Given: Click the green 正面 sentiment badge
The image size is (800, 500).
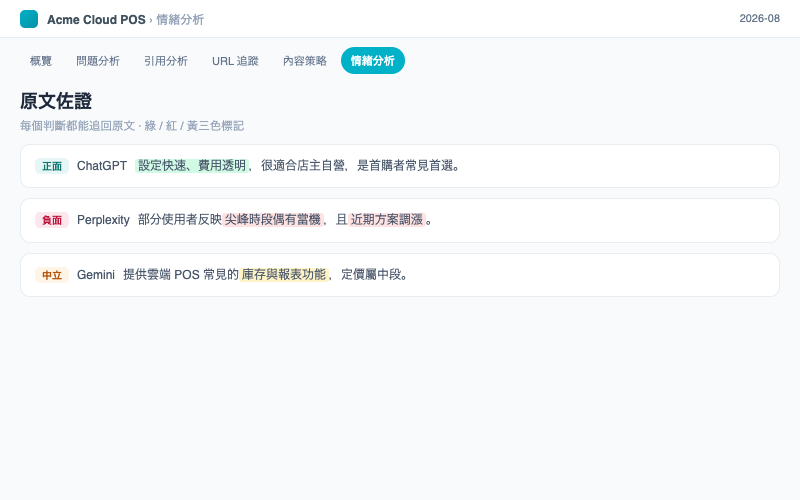Looking at the screenshot, I should click(x=52, y=166).
